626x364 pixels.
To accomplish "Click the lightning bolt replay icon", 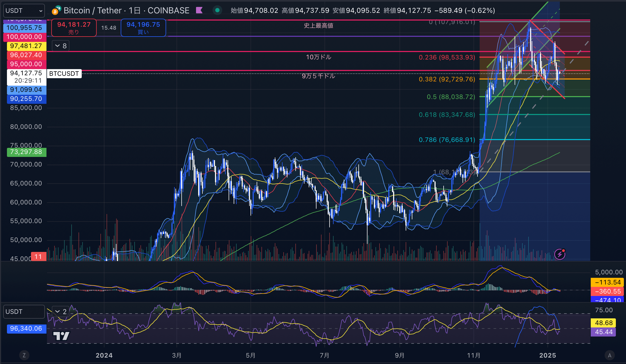I will (x=560, y=254).
